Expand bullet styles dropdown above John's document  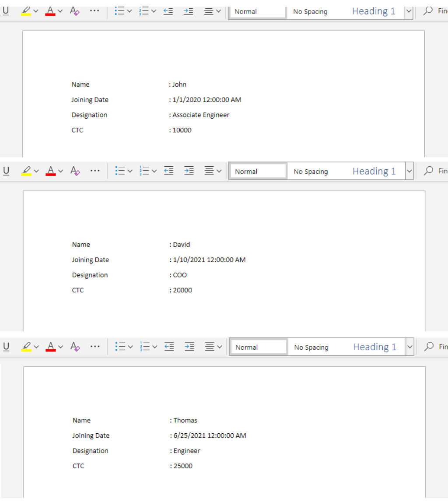point(129,11)
